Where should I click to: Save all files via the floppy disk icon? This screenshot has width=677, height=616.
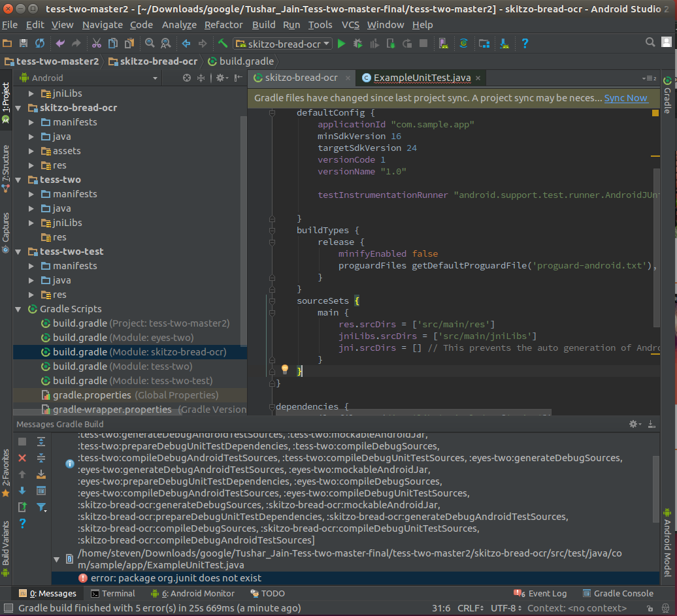point(24,43)
